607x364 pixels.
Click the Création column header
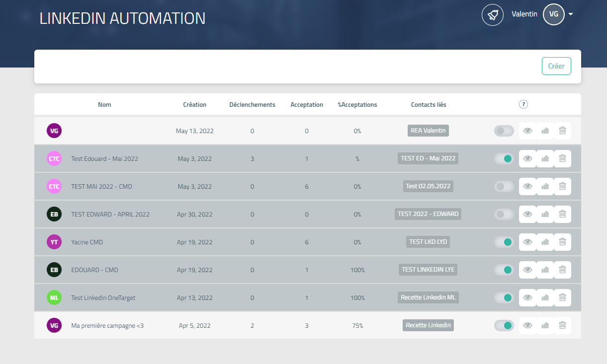194,105
